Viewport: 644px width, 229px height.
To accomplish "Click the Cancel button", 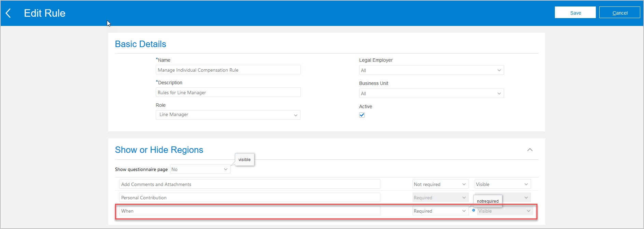I will click(x=619, y=13).
